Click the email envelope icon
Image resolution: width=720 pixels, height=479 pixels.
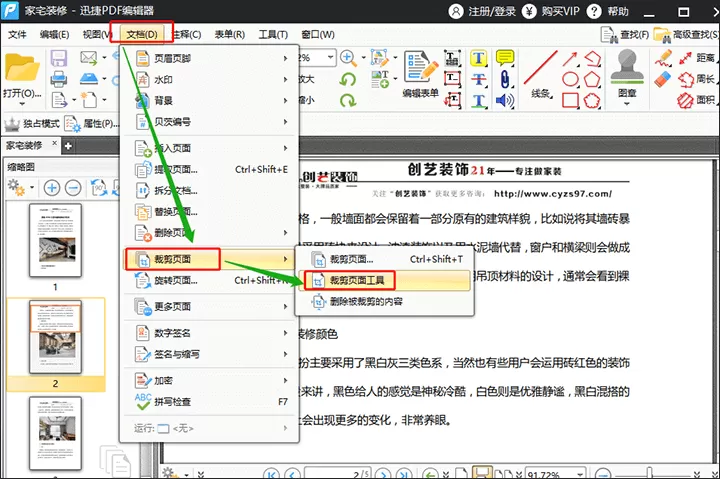[x=88, y=58]
